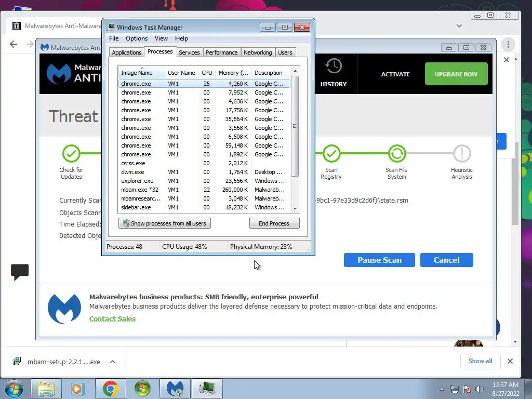The image size is (532, 399).
Task: Click the large Malwarebytes logo in banner
Action: [x=64, y=309]
